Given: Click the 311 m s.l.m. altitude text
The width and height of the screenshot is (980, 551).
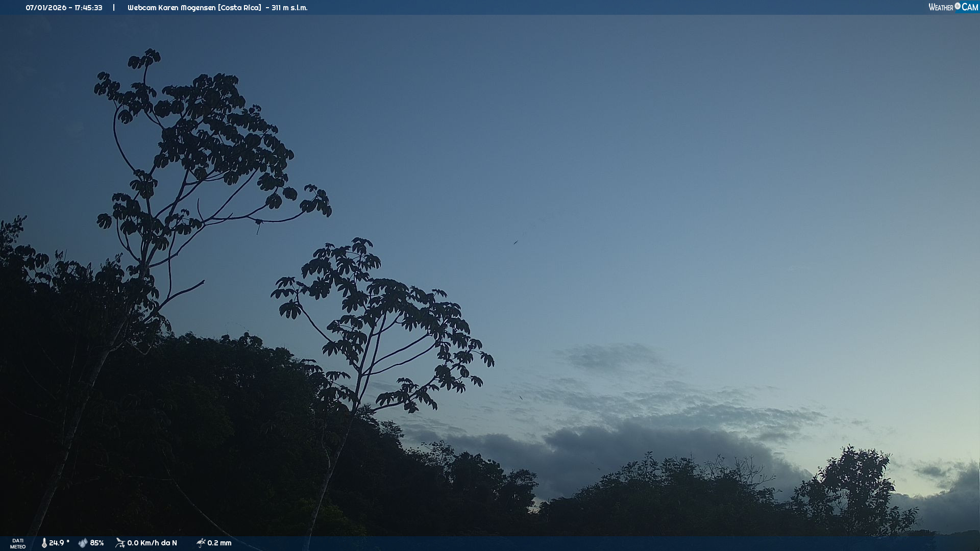Looking at the screenshot, I should coord(289,8).
